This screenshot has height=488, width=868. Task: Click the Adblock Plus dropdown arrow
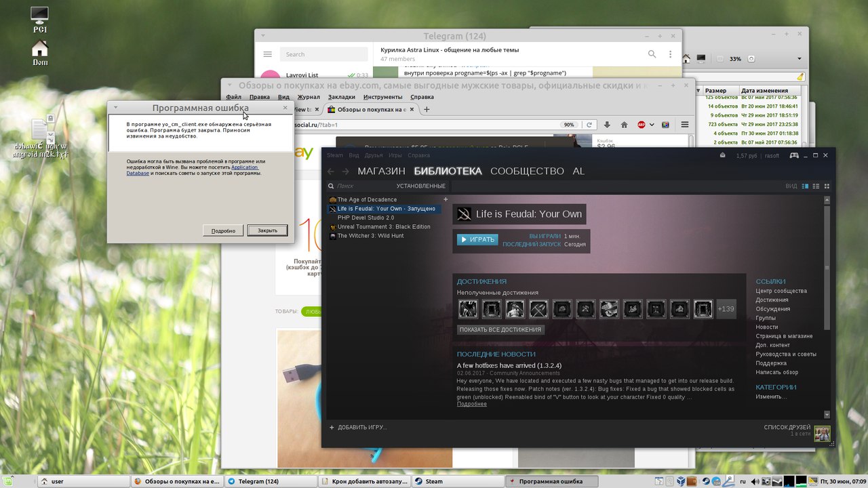click(652, 125)
